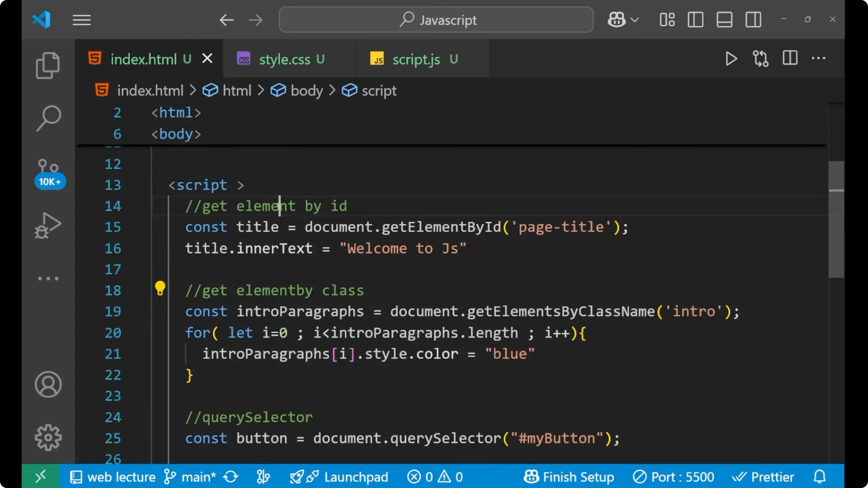Open the body breadcrumb dropdown

(x=307, y=90)
